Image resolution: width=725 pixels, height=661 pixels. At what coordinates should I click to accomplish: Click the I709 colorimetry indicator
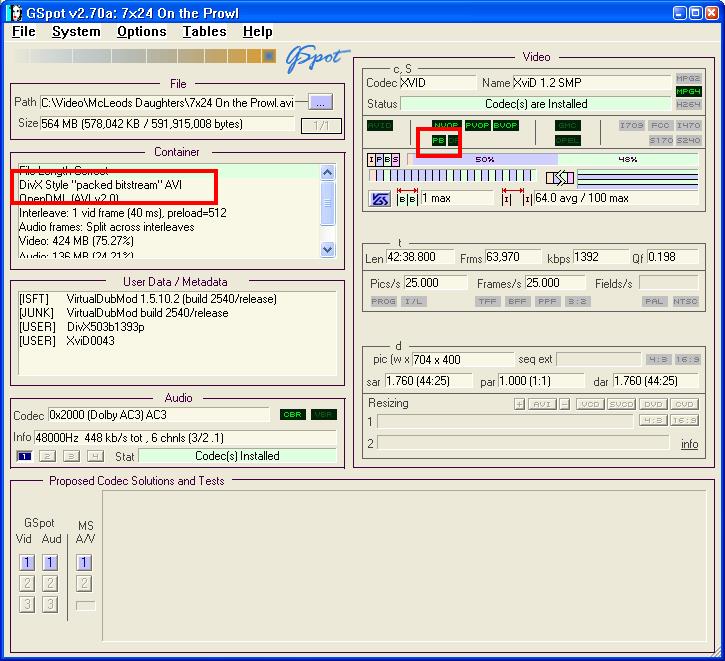click(632, 125)
